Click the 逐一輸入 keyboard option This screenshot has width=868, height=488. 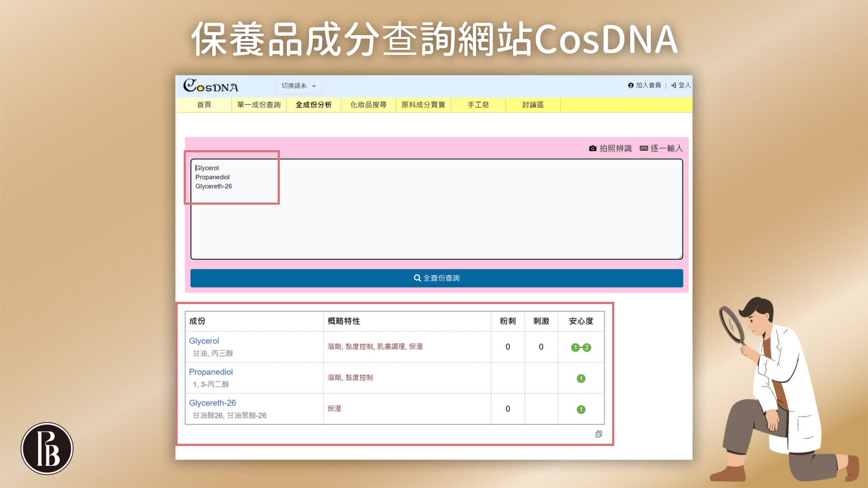[x=661, y=148]
